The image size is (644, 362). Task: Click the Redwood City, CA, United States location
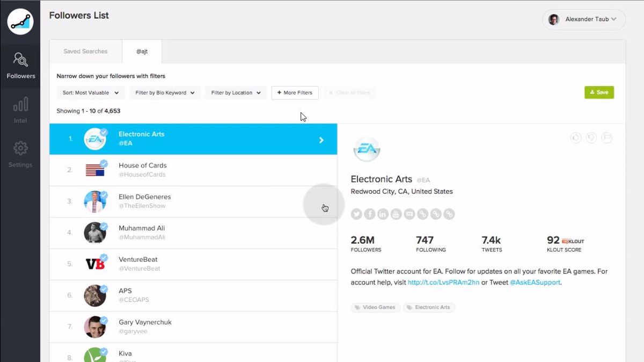click(401, 192)
